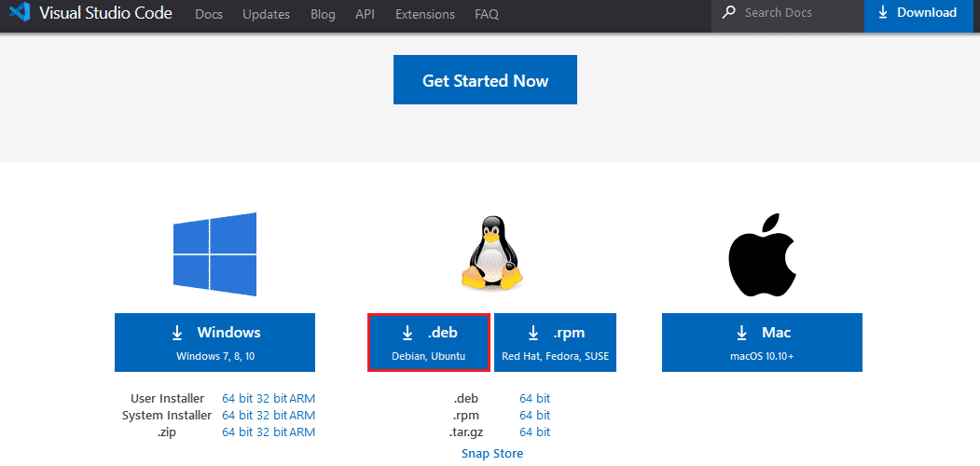Open the Docs menu item
980x466 pixels.
click(x=209, y=14)
